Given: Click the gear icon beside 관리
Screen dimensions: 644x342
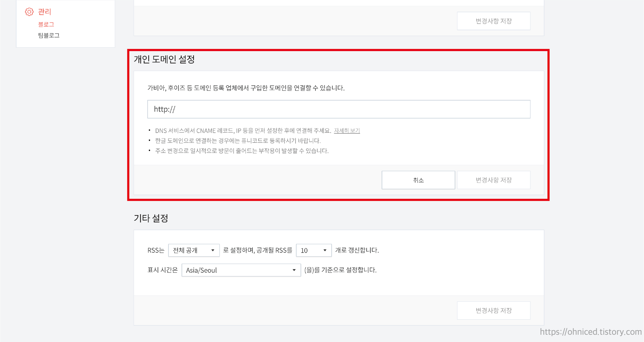Looking at the screenshot, I should [29, 12].
